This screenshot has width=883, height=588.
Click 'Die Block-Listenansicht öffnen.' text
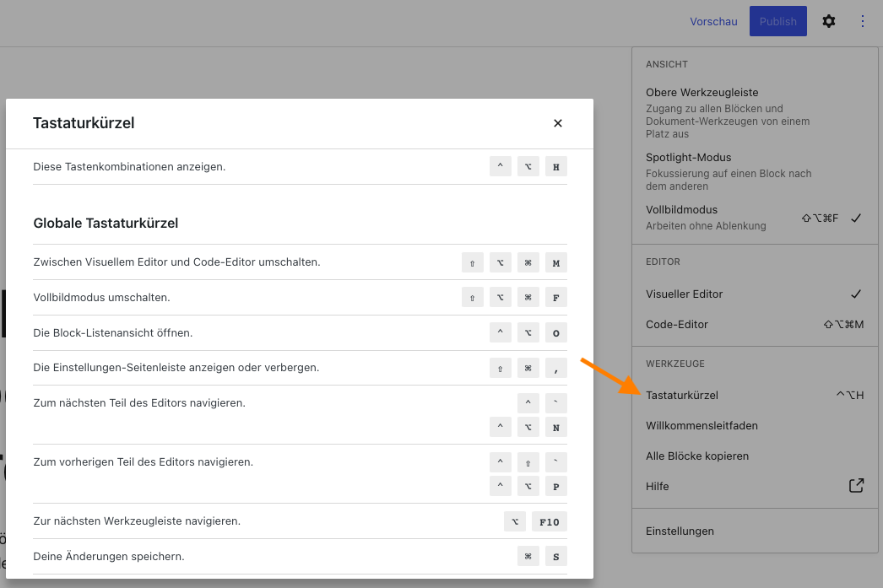[x=112, y=333]
